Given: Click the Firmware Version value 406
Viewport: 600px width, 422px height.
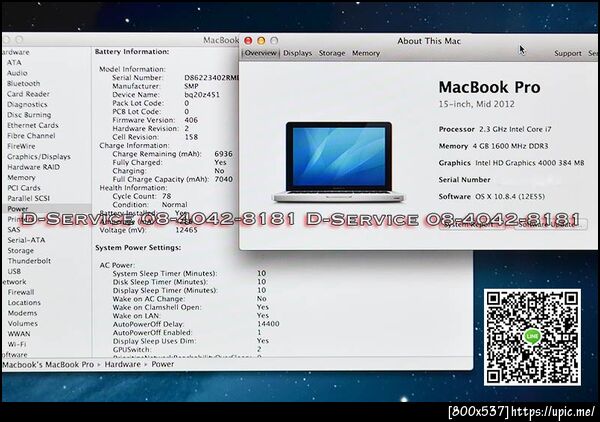Looking at the screenshot, I should (x=191, y=120).
